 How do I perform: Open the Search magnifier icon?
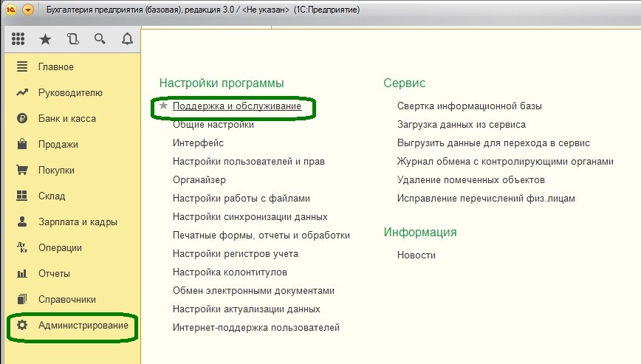click(x=100, y=39)
